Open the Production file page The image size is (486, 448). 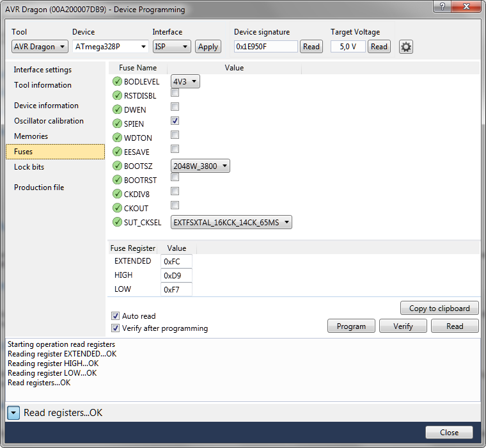pos(39,188)
